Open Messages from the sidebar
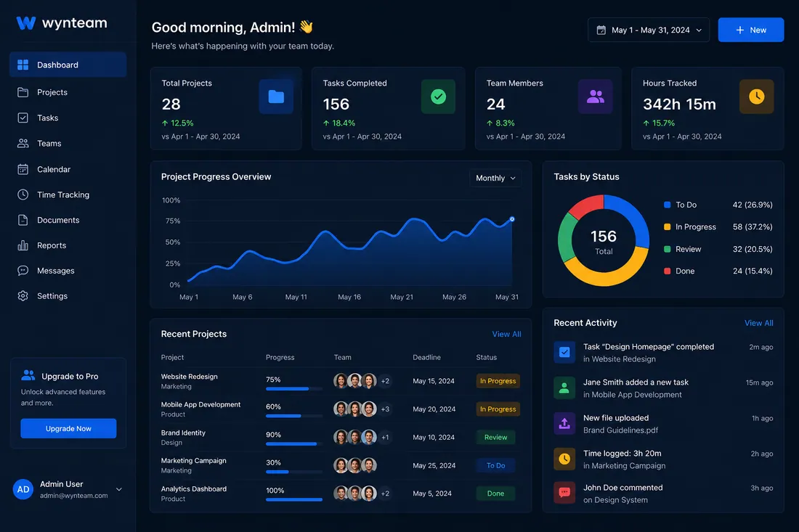The height and width of the screenshot is (532, 799). (68, 270)
